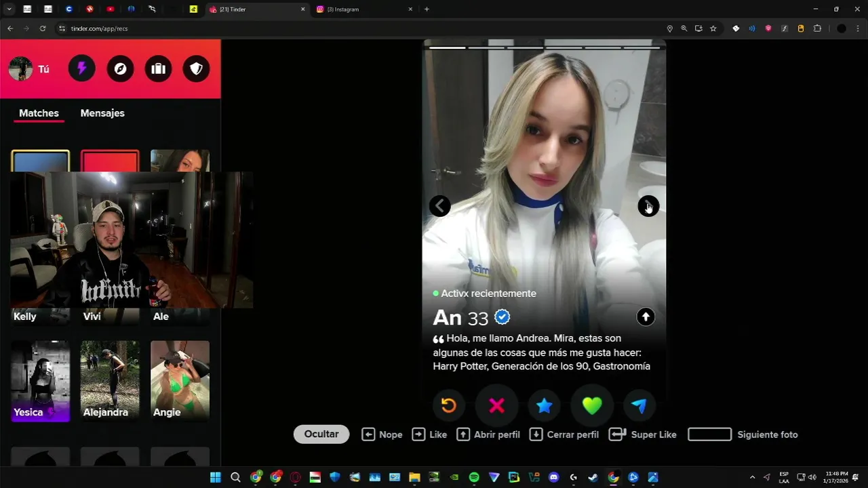This screenshot has width=868, height=488.
Task: Open the Explore compass icon
Action: click(x=120, y=68)
